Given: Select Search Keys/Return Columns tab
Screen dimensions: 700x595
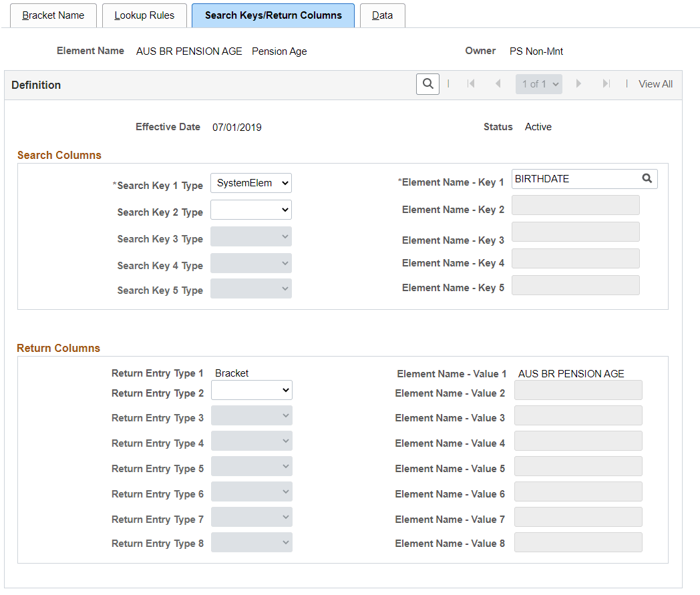Looking at the screenshot, I should (x=273, y=15).
